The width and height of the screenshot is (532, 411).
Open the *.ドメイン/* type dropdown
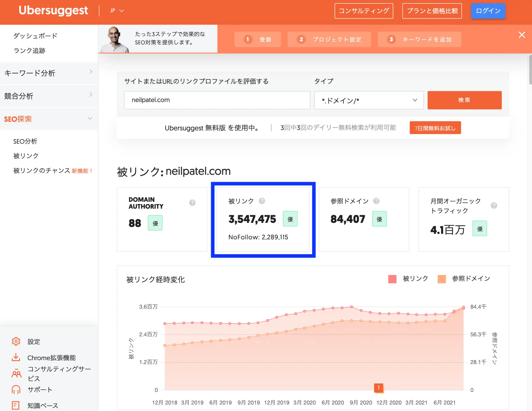coord(369,100)
